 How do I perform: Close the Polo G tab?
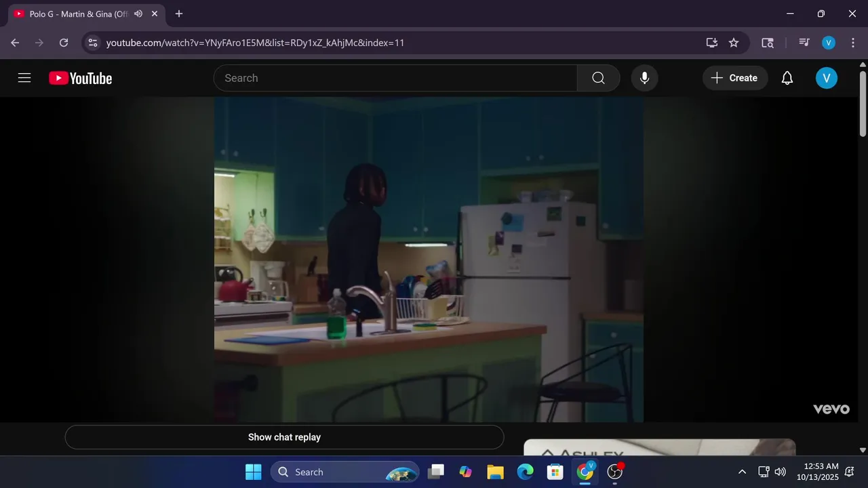[155, 14]
